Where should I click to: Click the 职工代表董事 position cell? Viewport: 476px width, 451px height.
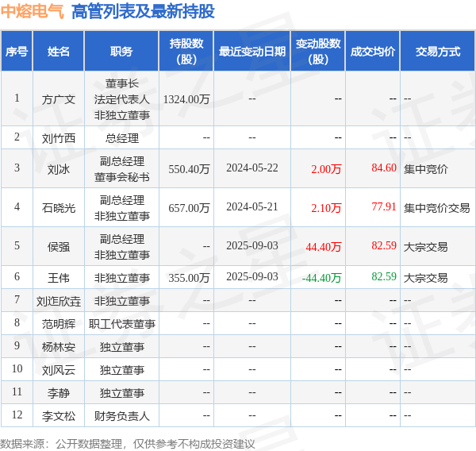coord(121,324)
